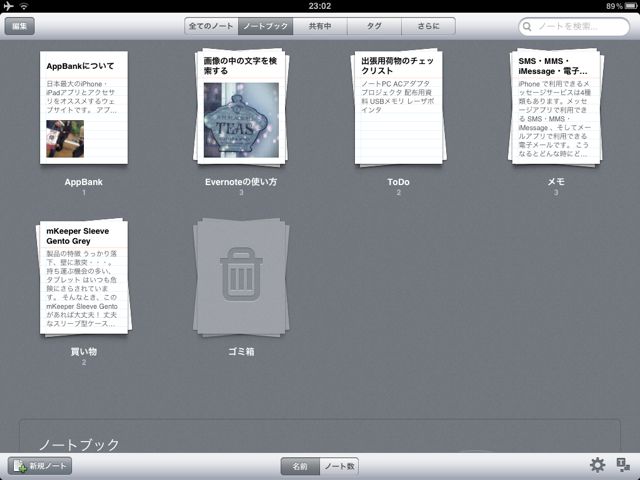Open the AppBank notebook stack
This screenshot has width=640, height=480.
(84, 108)
